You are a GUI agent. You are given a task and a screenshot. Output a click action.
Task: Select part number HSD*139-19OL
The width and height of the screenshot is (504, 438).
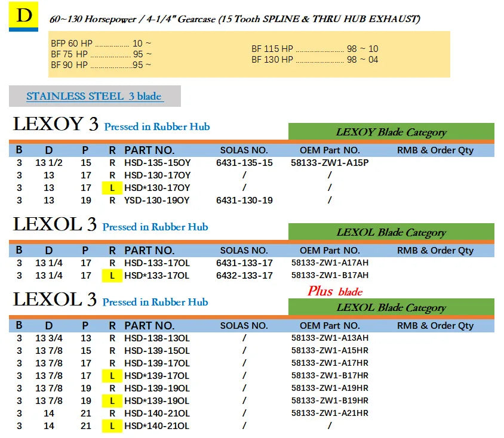(157, 401)
